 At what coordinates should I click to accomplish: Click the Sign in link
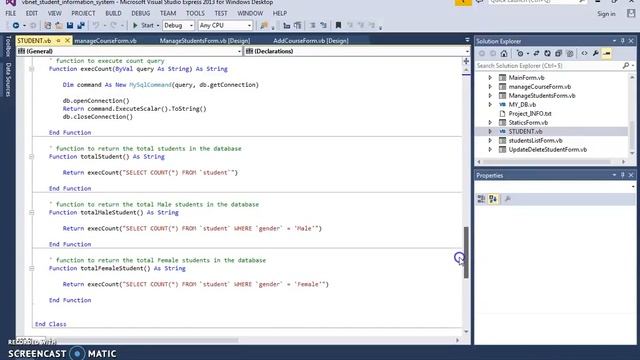point(606,14)
